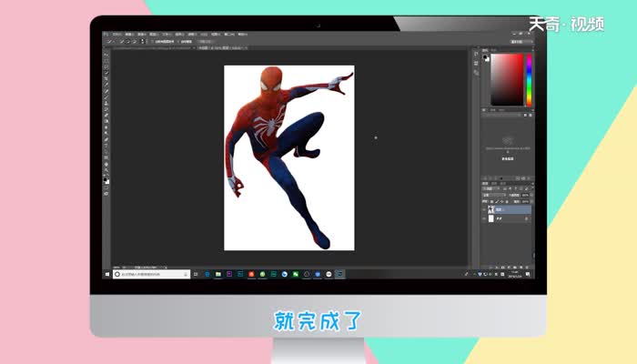The width and height of the screenshot is (637, 364).
Task: Switch to the first document tab
Action: (x=152, y=48)
